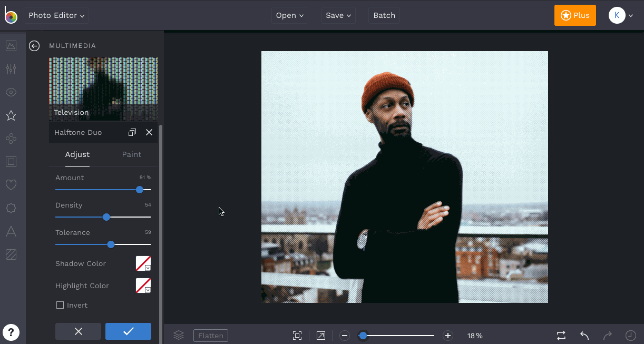
Task: Click the Density value 54
Action: point(148,205)
